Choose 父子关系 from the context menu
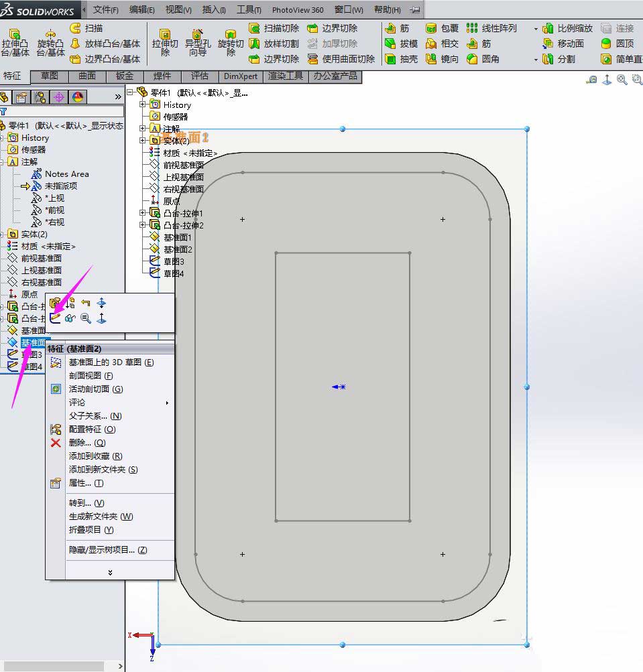This screenshot has width=643, height=672. (110, 415)
